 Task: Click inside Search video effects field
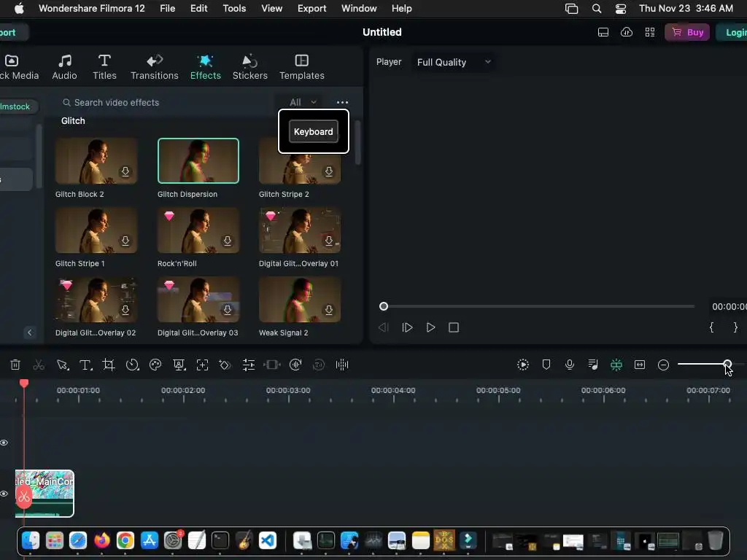[167, 102]
